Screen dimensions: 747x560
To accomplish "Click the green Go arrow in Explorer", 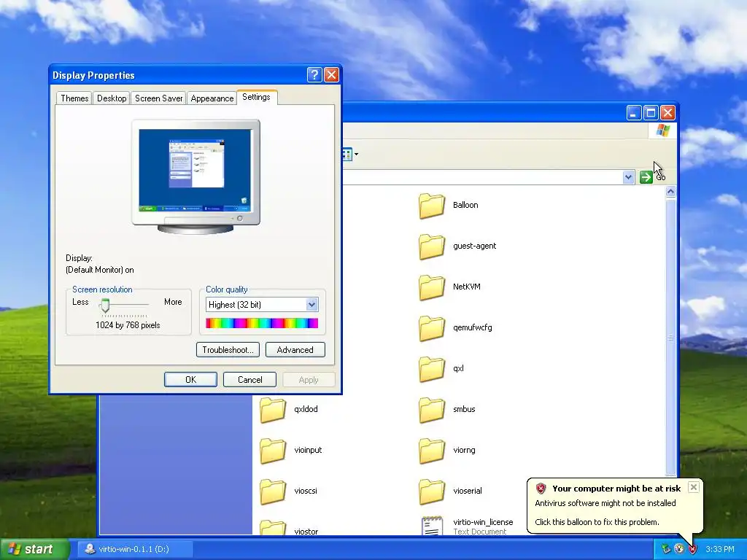I will tap(646, 177).
